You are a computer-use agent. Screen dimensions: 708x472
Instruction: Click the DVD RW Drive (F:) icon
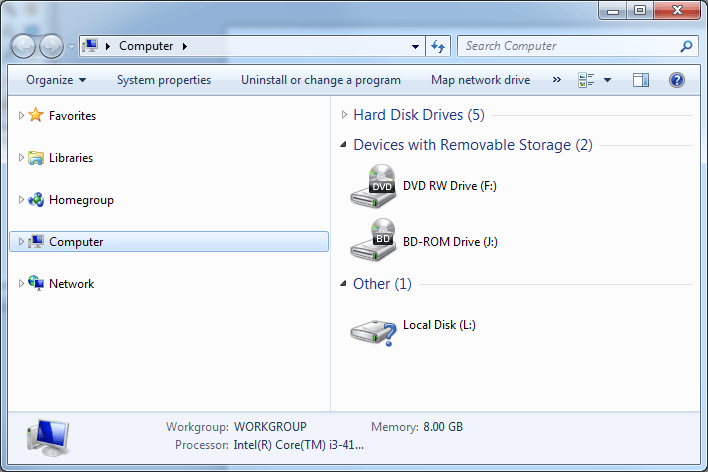373,186
